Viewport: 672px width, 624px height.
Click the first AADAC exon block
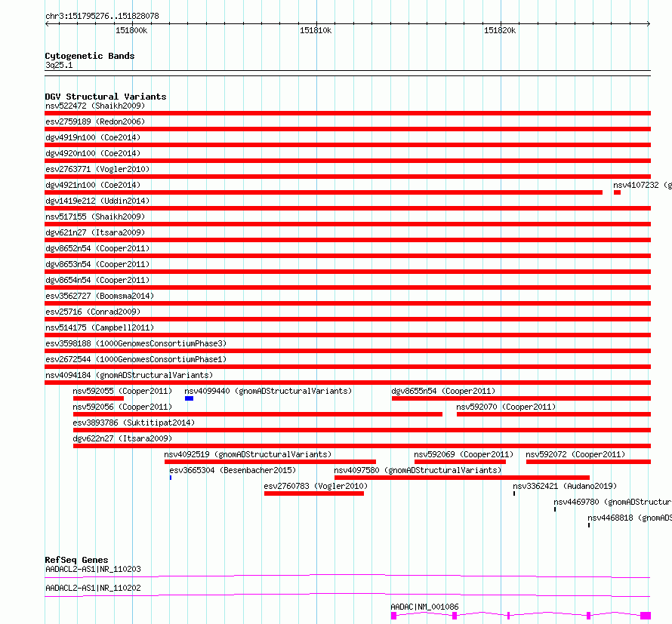click(394, 616)
